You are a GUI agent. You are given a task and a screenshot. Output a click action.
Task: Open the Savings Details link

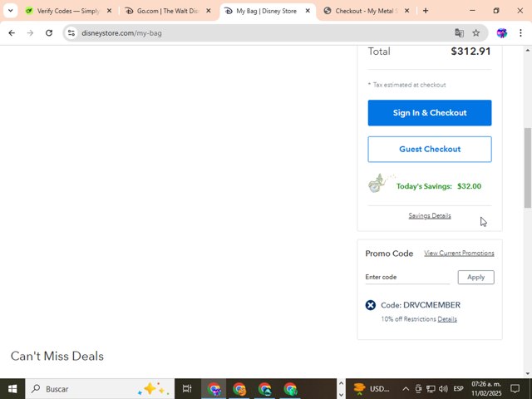coord(430,216)
